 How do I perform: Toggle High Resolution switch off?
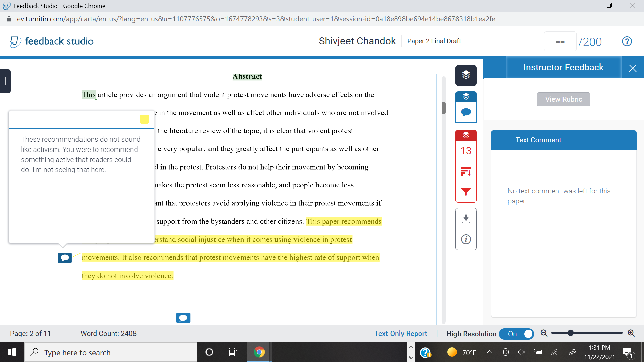pyautogui.click(x=516, y=334)
